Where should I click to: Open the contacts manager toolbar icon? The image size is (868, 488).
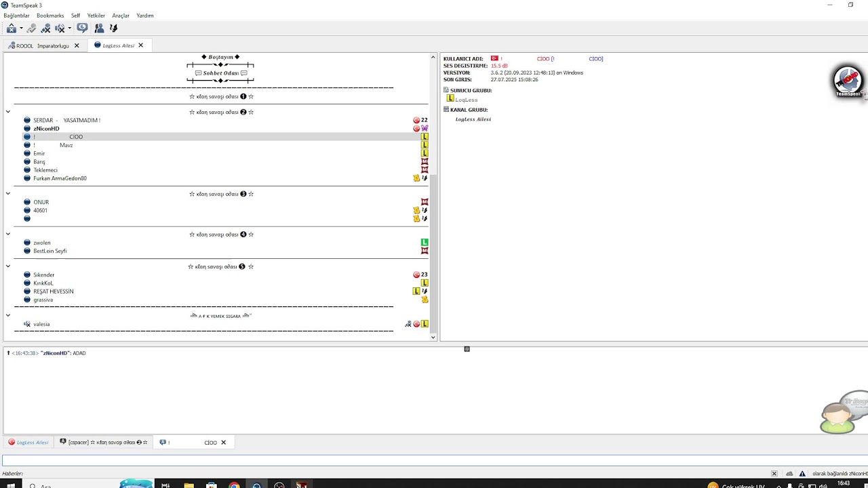[x=99, y=28]
